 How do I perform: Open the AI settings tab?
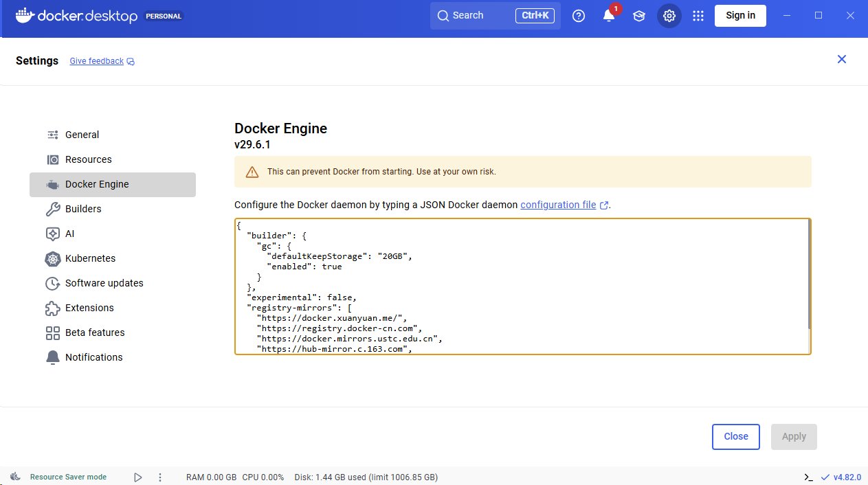[x=113, y=234]
